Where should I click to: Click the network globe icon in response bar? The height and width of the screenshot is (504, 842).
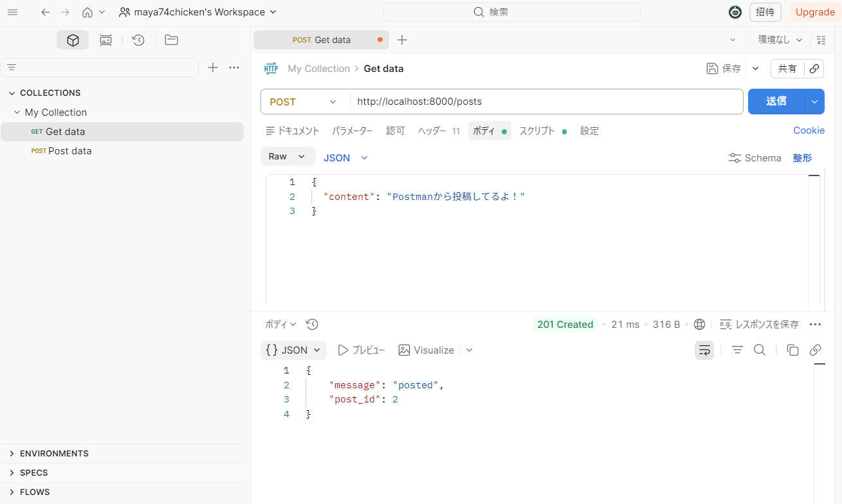pyautogui.click(x=700, y=325)
